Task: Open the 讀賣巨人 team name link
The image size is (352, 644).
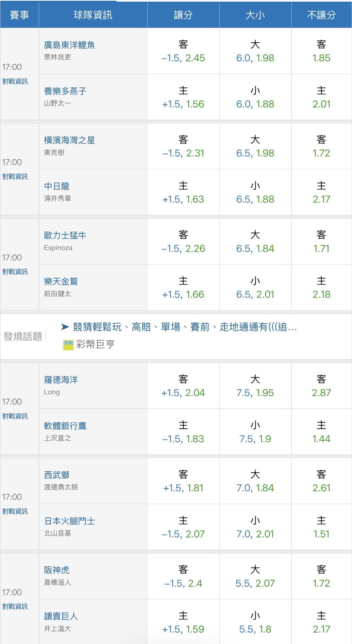Action: coord(61,616)
